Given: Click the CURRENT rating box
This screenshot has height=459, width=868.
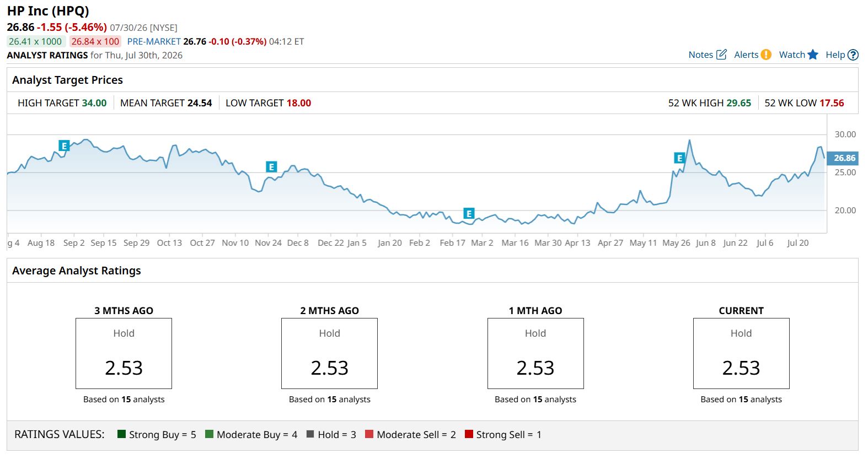Looking at the screenshot, I should (x=741, y=354).
